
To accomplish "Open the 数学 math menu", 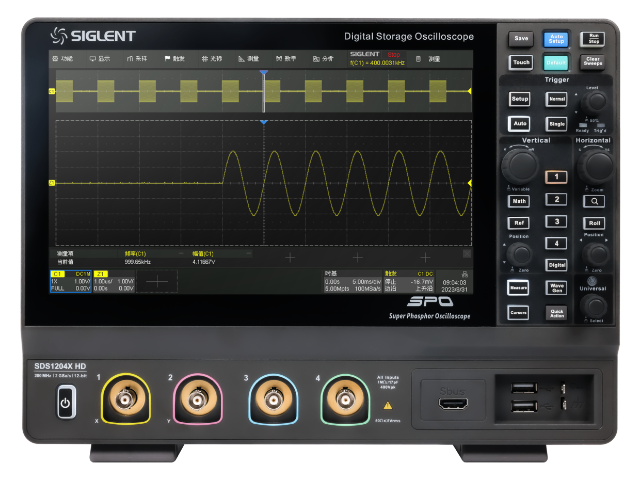I will tap(286, 59).
